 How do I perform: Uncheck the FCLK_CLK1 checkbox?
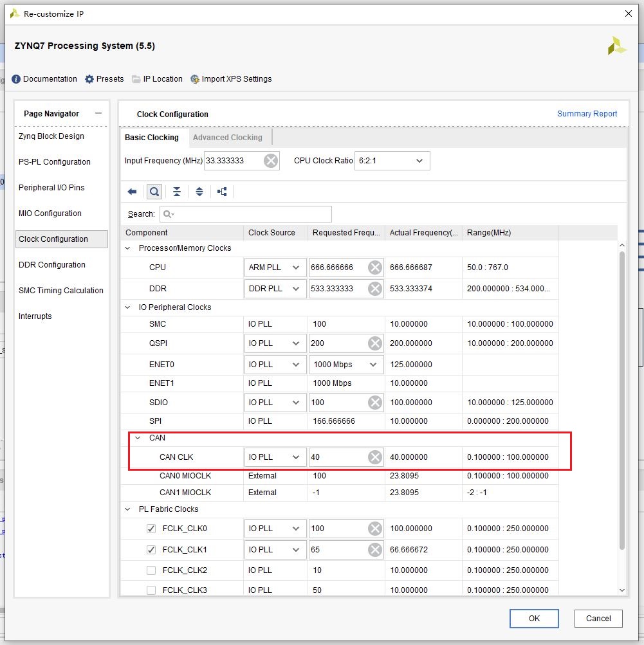pyautogui.click(x=151, y=550)
